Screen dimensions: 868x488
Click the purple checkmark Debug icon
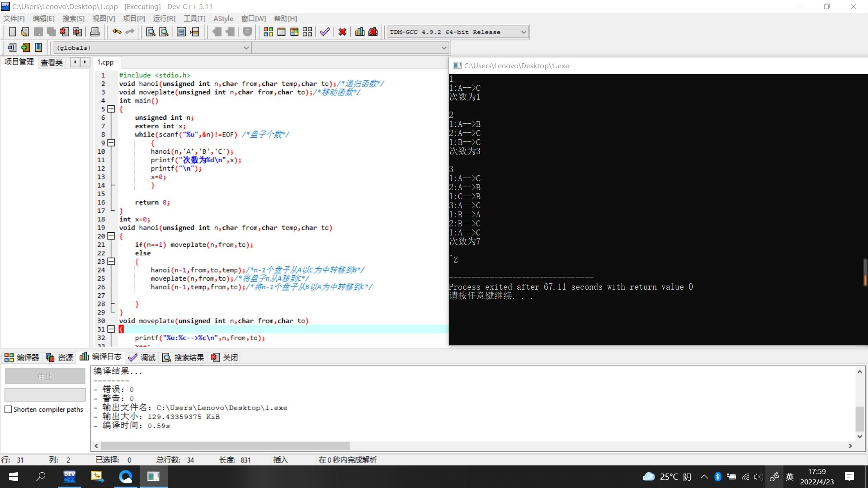325,32
